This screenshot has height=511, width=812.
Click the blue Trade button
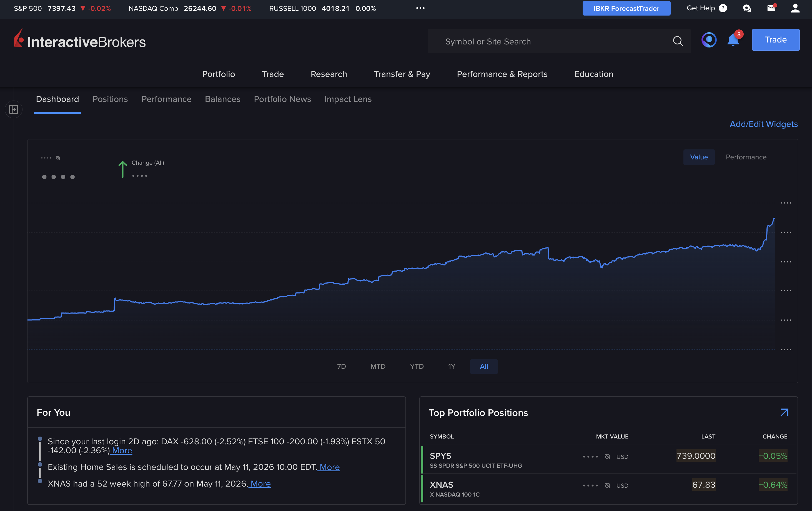click(775, 40)
